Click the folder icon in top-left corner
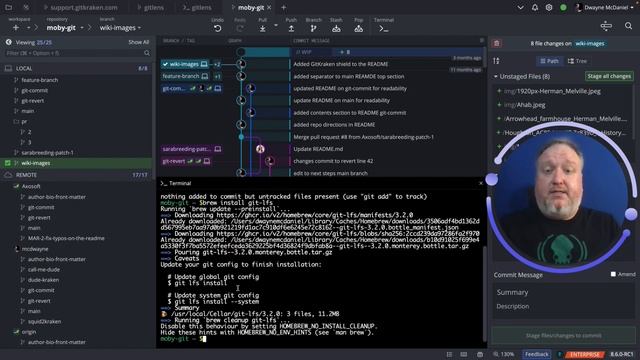This screenshot has height=360, width=640. pos(8,7)
